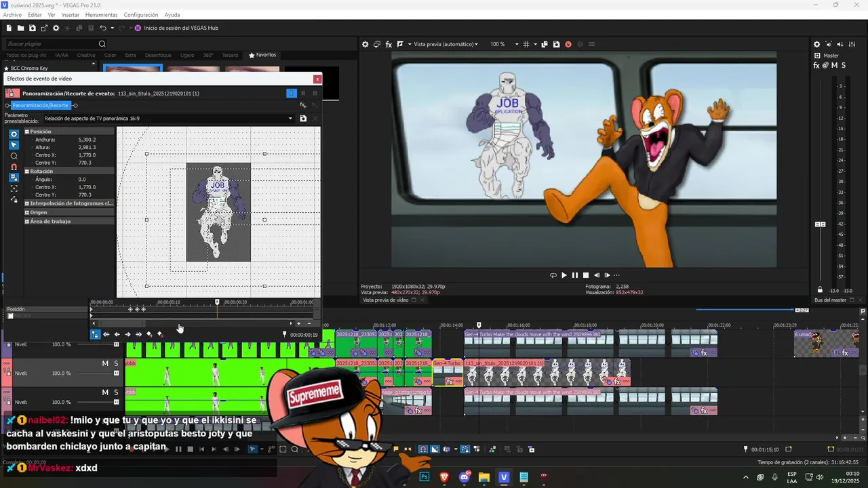Adjust the Master volume fader
868x488 pixels.
820,224
